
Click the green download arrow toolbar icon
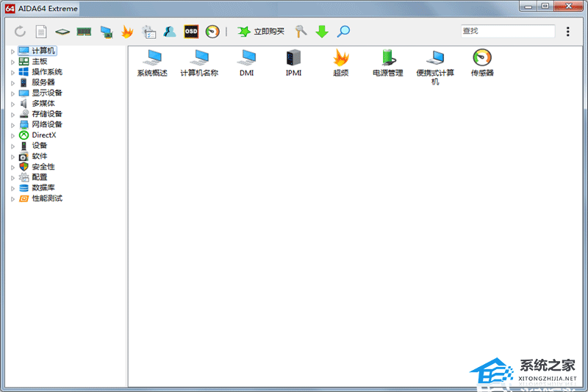pyautogui.click(x=322, y=32)
